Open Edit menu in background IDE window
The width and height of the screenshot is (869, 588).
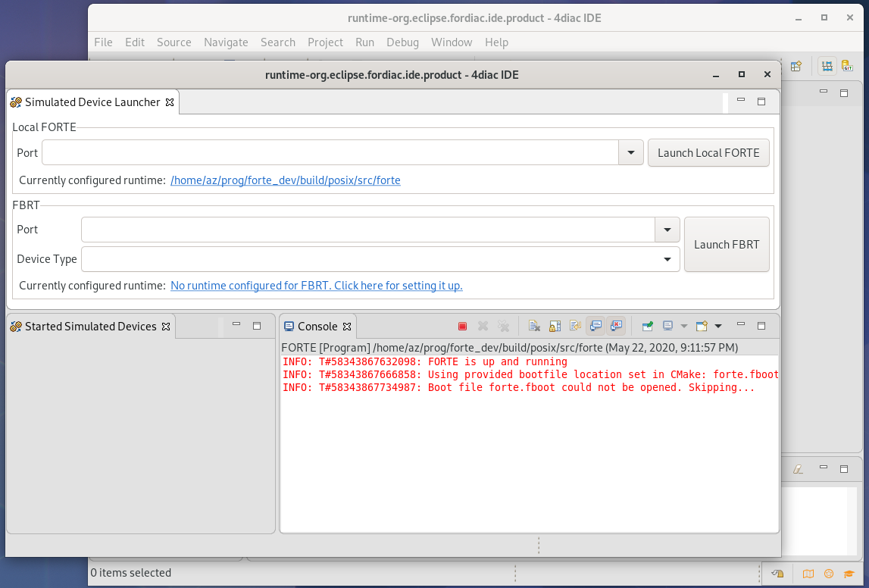pos(135,42)
